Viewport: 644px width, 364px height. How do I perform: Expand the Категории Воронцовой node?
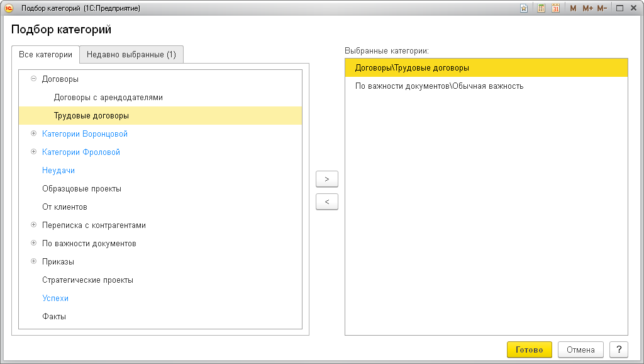click(34, 134)
